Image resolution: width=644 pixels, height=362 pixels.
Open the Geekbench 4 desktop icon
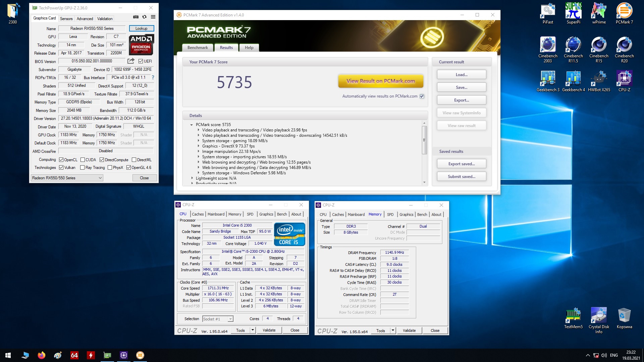point(573,81)
